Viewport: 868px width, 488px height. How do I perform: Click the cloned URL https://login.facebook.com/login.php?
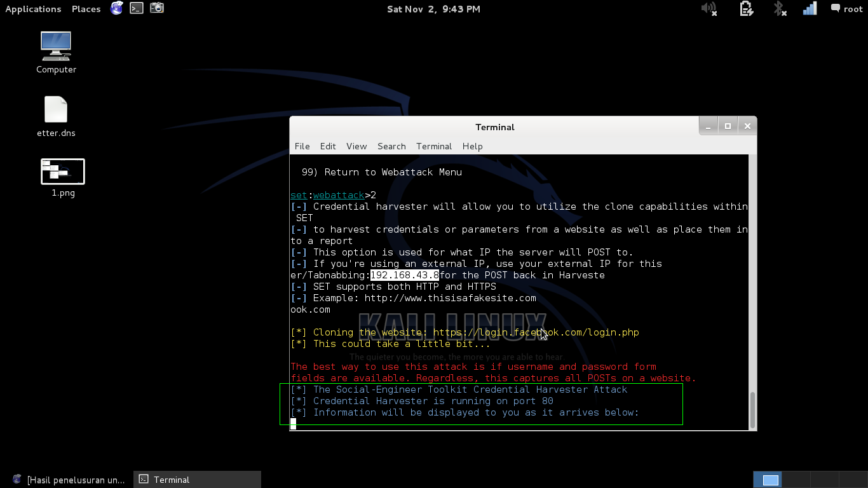click(x=536, y=332)
